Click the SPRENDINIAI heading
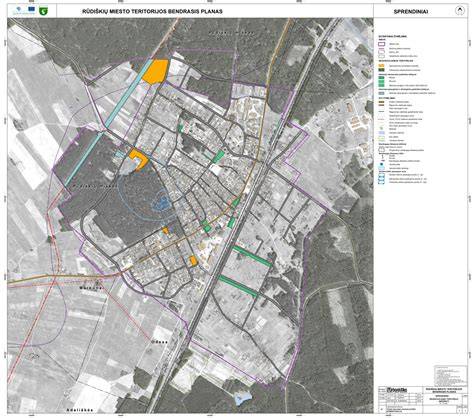This screenshot has width=474, height=418. [x=411, y=11]
